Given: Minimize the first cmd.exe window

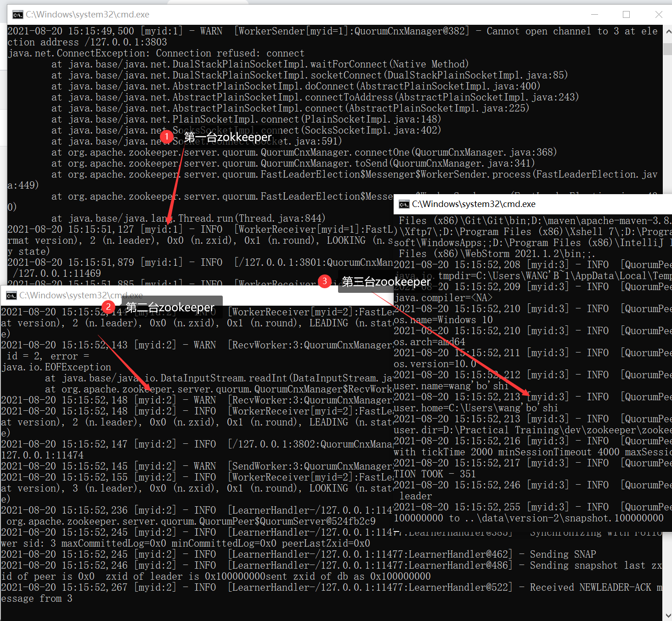Looking at the screenshot, I should (x=594, y=15).
